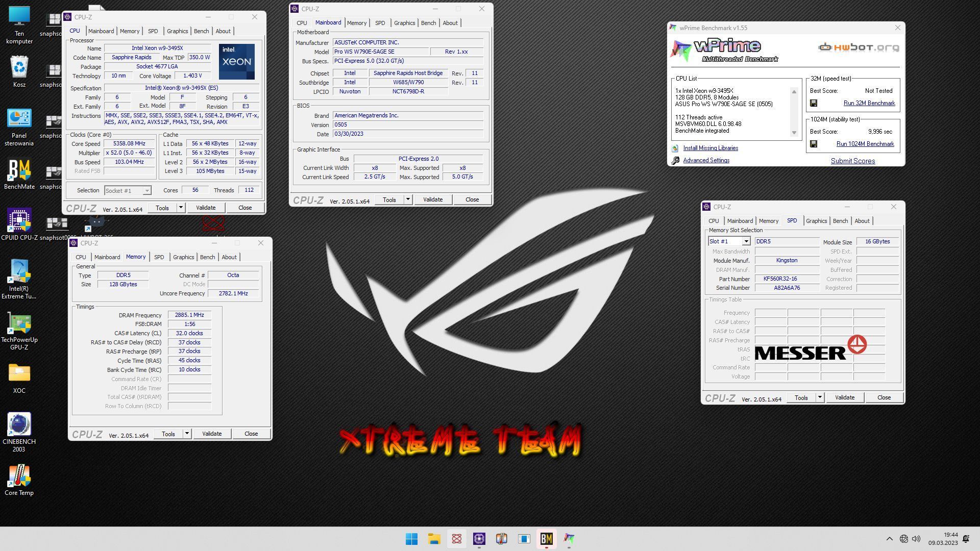
Task: Expand Socket #1 selection dropdown
Action: point(146,191)
